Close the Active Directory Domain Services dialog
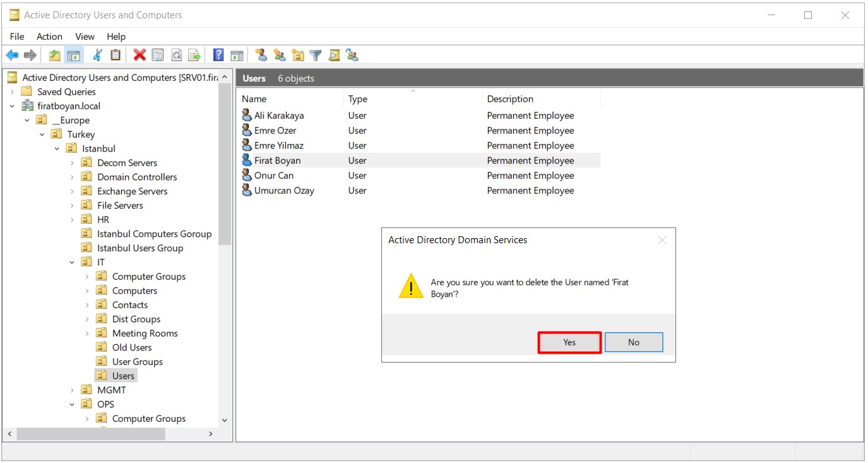This screenshot has height=463, width=868. coord(662,240)
